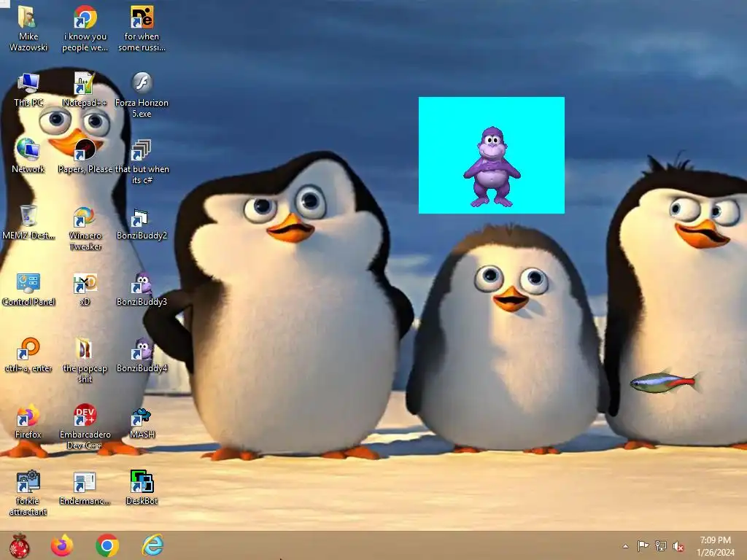Select the Forza Horizon 5.exe Flash icon
This screenshot has width=747, height=560.
tap(142, 82)
